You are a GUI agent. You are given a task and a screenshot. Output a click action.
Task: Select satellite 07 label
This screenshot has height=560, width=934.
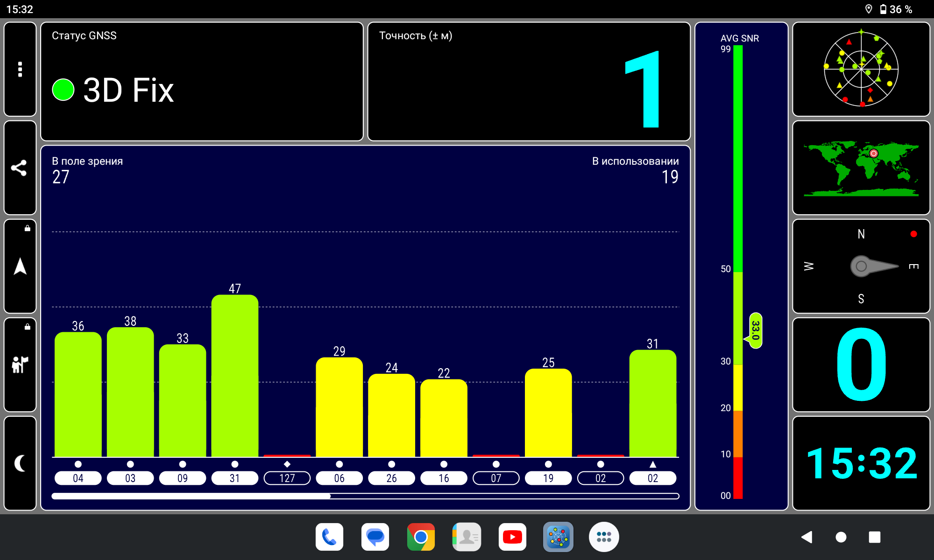(496, 478)
